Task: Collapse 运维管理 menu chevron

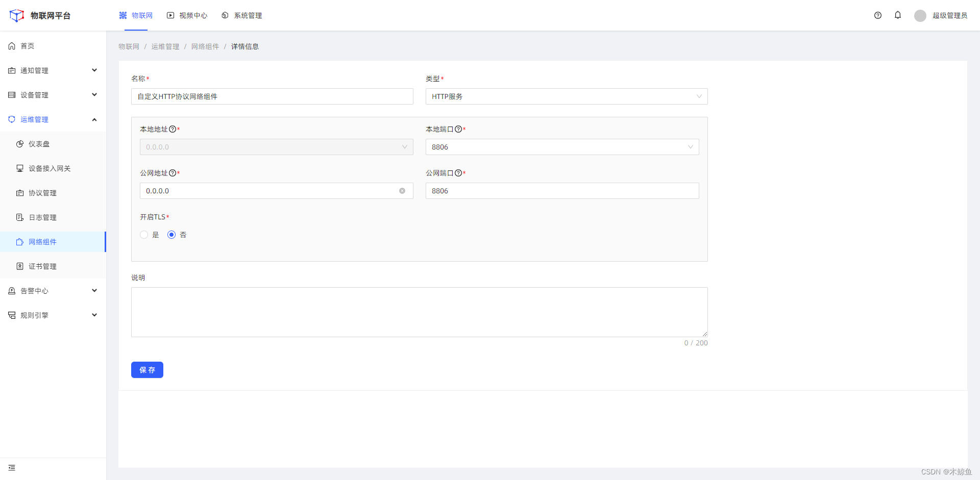Action: pyautogui.click(x=94, y=119)
